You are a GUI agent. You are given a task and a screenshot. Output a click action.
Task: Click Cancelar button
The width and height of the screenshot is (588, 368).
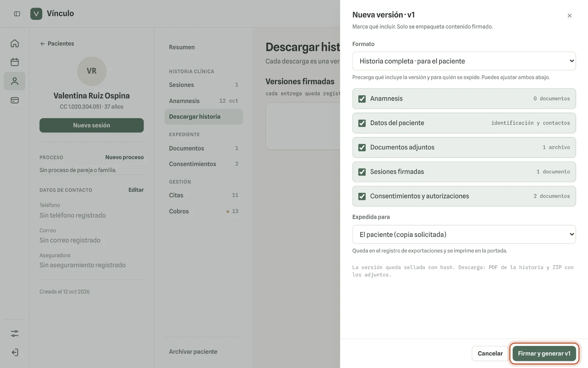pyautogui.click(x=490, y=353)
